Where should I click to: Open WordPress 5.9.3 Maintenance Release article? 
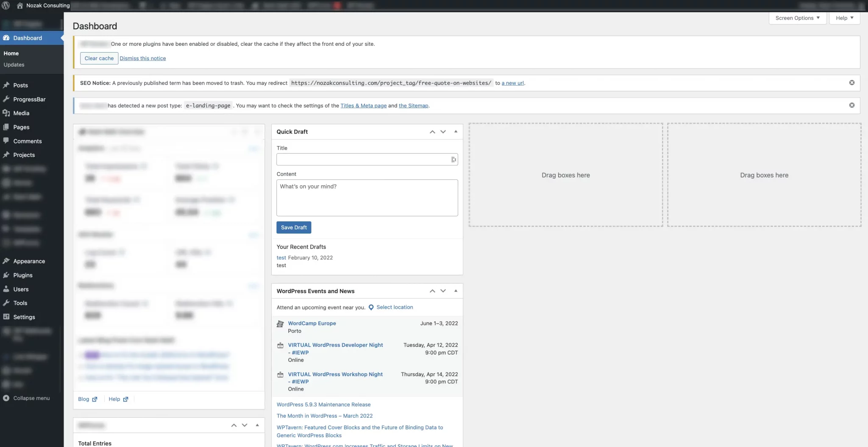tap(323, 405)
